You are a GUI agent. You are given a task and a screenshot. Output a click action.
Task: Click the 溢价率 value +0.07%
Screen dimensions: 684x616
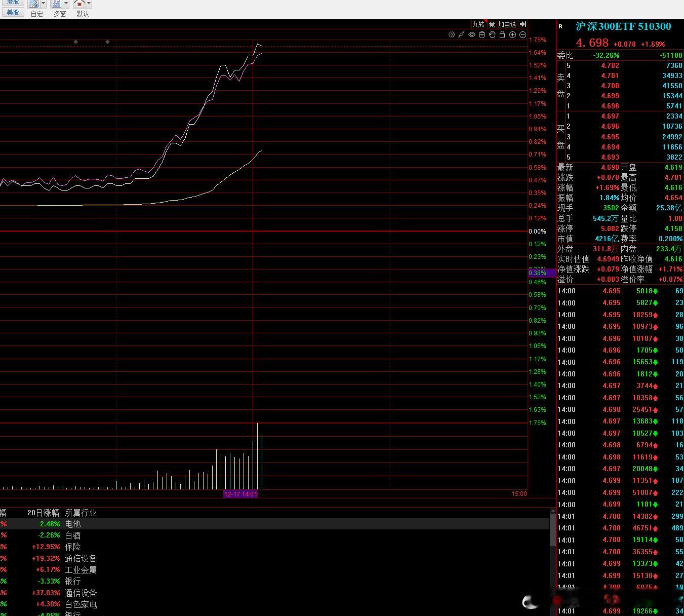point(670,279)
